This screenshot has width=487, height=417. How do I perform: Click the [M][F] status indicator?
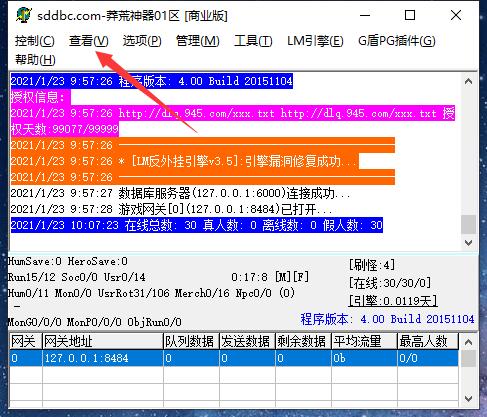coord(292,277)
